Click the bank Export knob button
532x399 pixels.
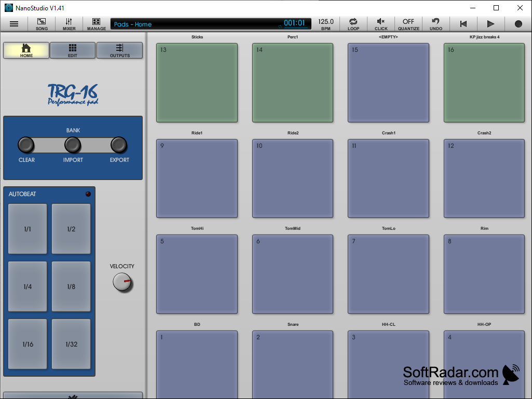119,145
